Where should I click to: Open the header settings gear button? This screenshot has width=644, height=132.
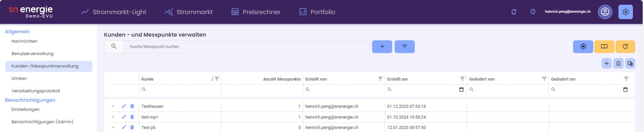click(x=626, y=12)
